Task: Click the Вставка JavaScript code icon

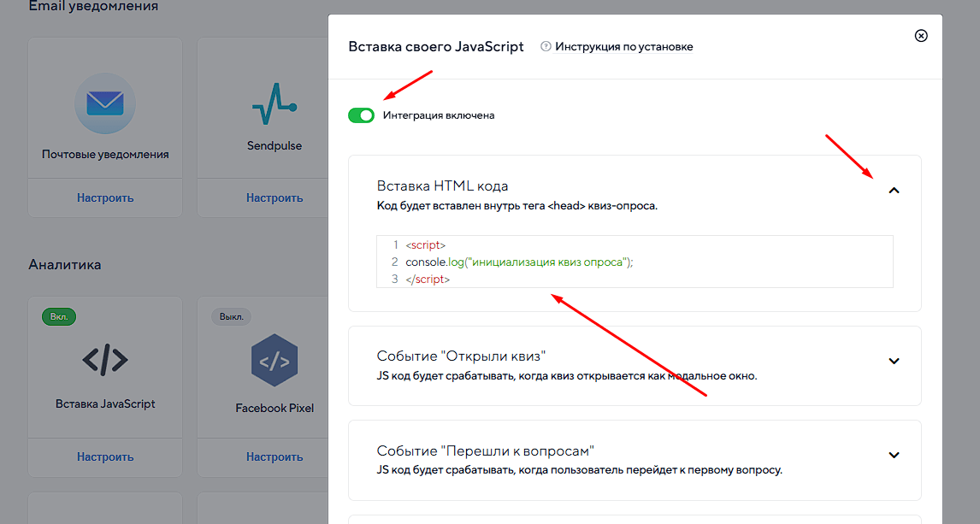Action: (x=105, y=360)
